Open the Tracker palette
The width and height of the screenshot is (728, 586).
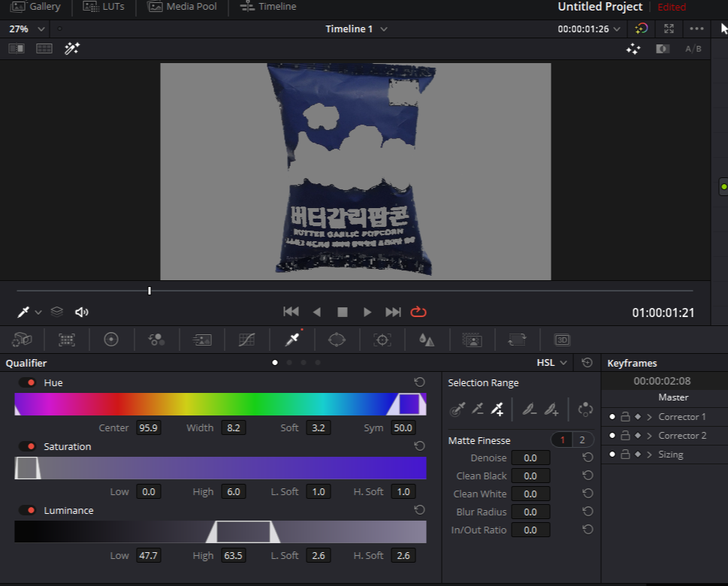pyautogui.click(x=382, y=340)
